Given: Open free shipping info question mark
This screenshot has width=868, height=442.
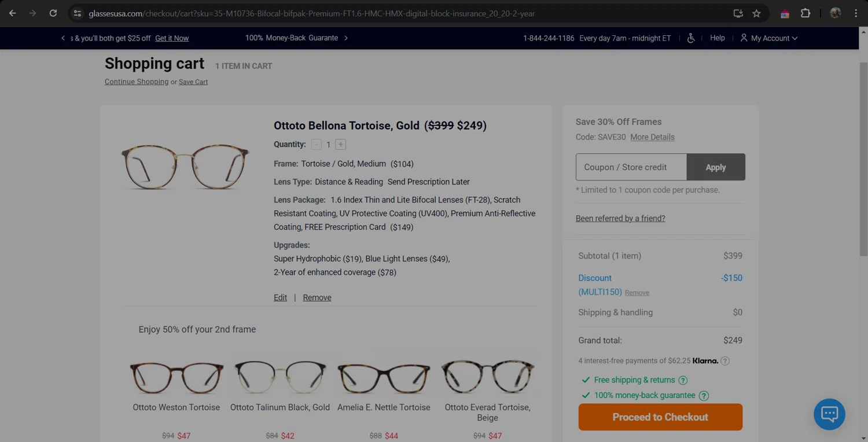Looking at the screenshot, I should click(683, 380).
